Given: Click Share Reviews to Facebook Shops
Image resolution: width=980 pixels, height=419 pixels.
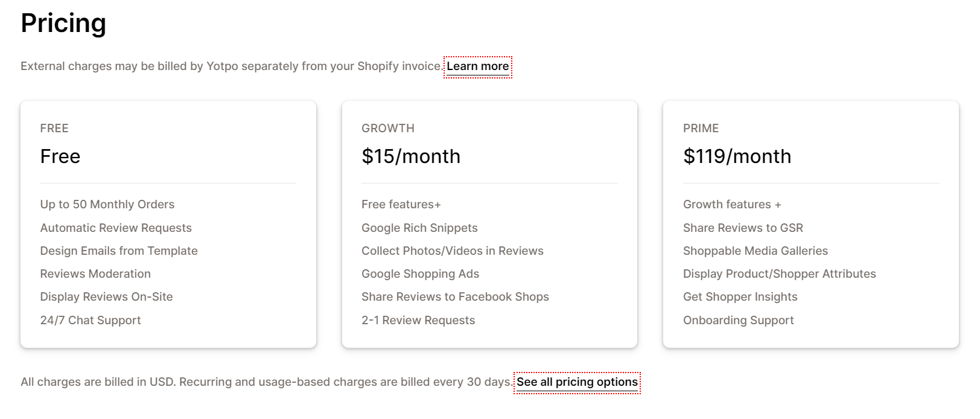Looking at the screenshot, I should [455, 297].
